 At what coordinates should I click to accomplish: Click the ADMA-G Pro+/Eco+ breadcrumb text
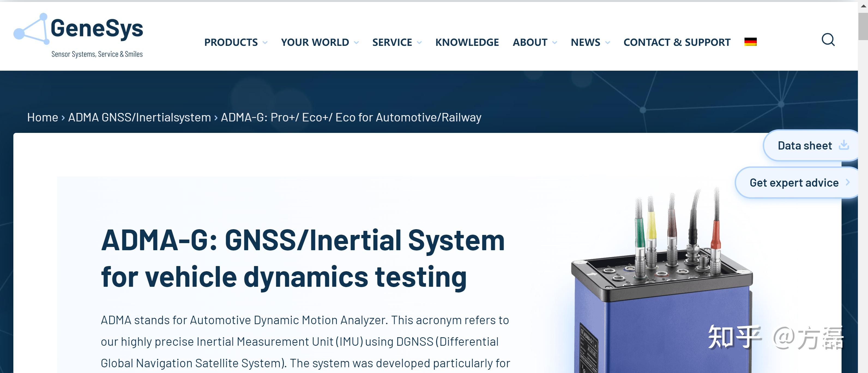pos(350,117)
